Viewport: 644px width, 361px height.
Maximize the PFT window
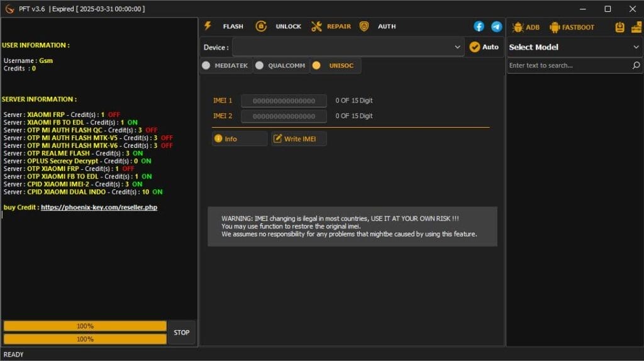click(x=608, y=9)
